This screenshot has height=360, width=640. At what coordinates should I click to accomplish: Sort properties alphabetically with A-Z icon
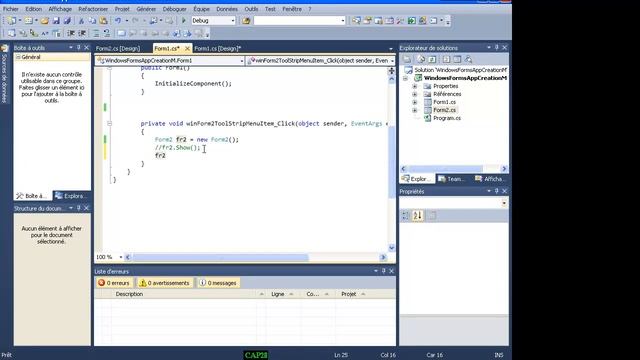417,216
